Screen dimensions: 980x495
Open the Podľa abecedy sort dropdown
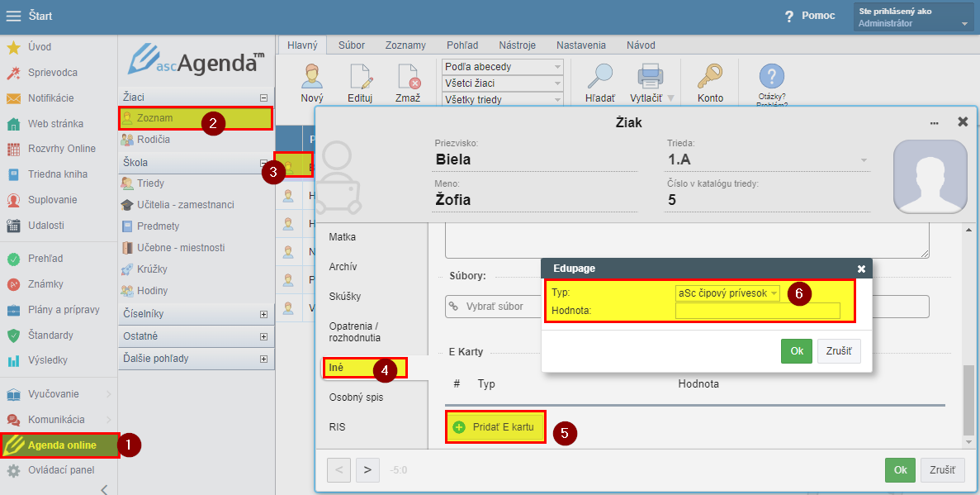[503, 67]
